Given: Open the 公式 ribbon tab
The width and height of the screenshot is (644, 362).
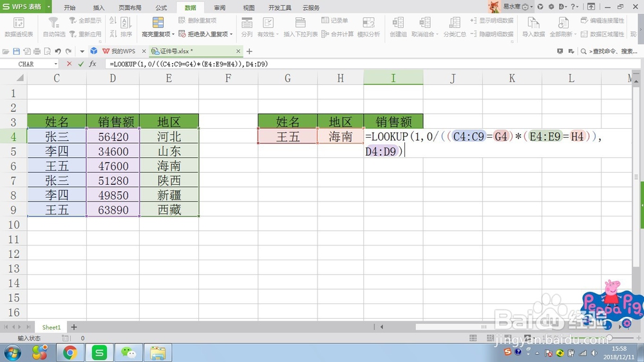Looking at the screenshot, I should pos(161,7).
